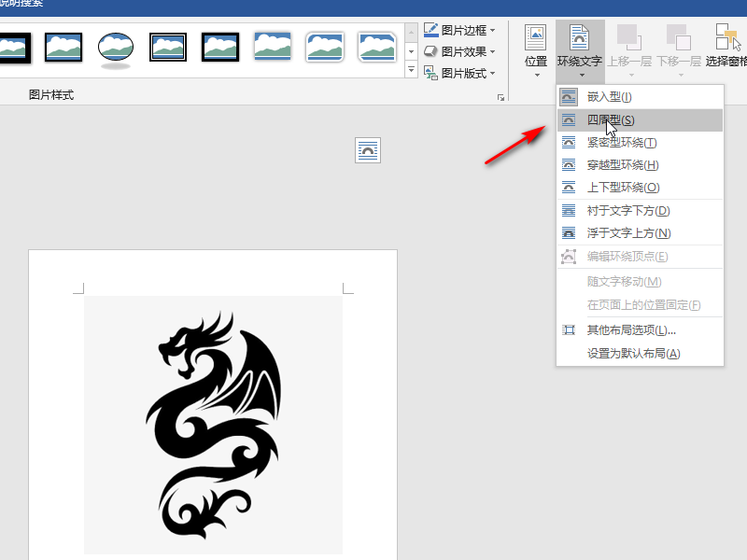Expand the 图片边框 dropdown arrow
The height and width of the screenshot is (560, 747).
pyautogui.click(x=493, y=31)
